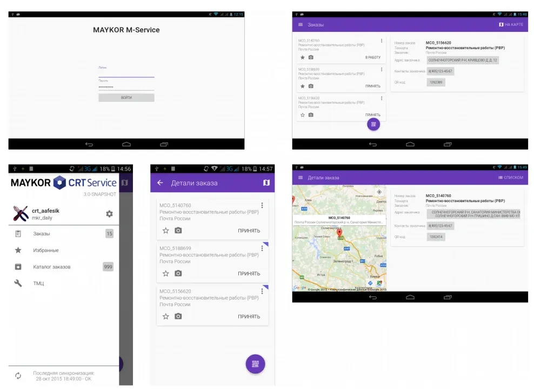Screen dimensions: 534x392
Task: Tap QR scan floating button on tablet Заказы screen
Action: point(373,124)
